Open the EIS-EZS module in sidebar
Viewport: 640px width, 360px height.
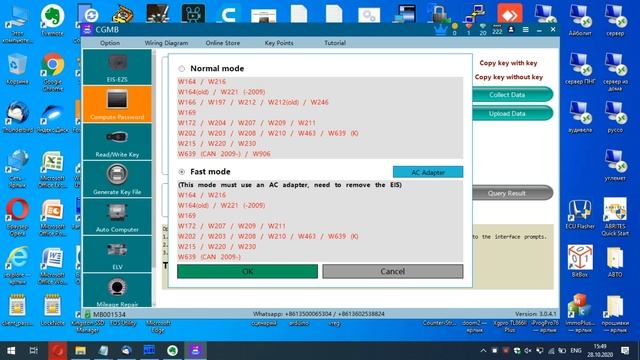click(117, 67)
